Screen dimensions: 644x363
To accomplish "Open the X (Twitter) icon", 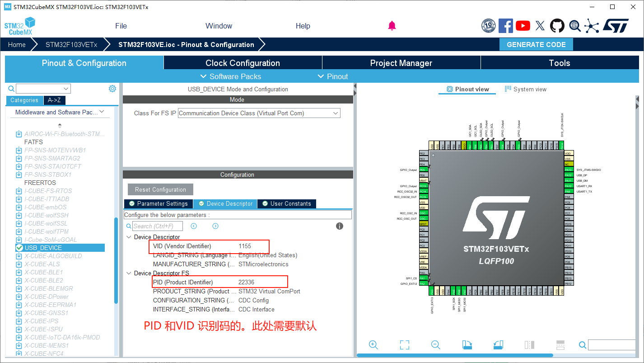I will 540,26.
